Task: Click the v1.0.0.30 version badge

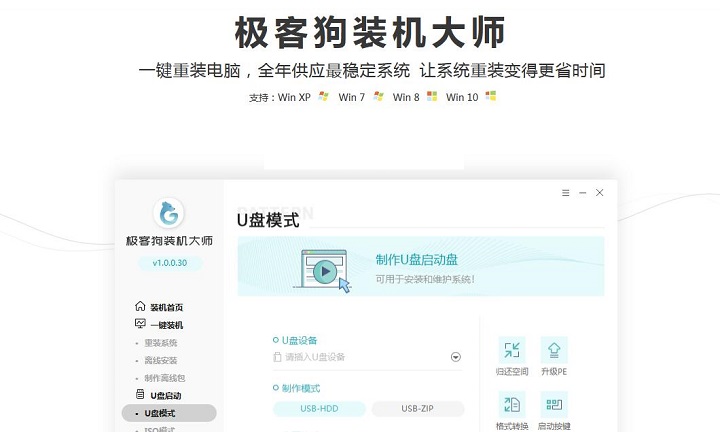Action: [170, 263]
